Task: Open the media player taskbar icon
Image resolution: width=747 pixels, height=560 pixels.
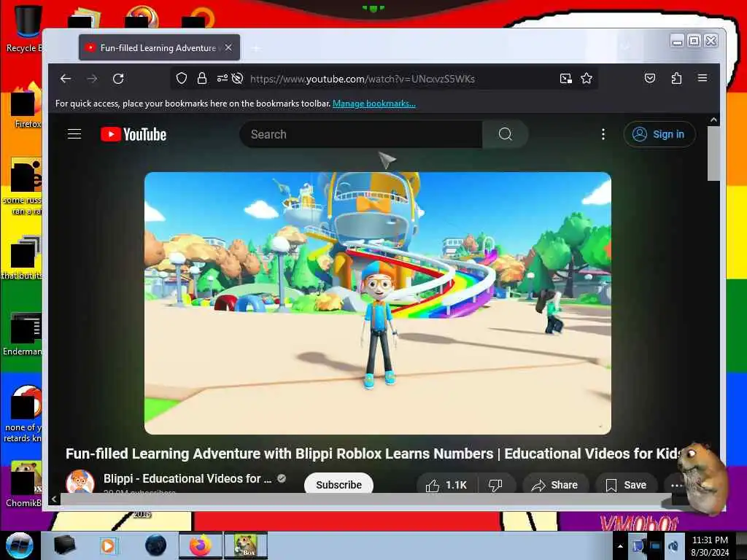Action: click(108, 545)
